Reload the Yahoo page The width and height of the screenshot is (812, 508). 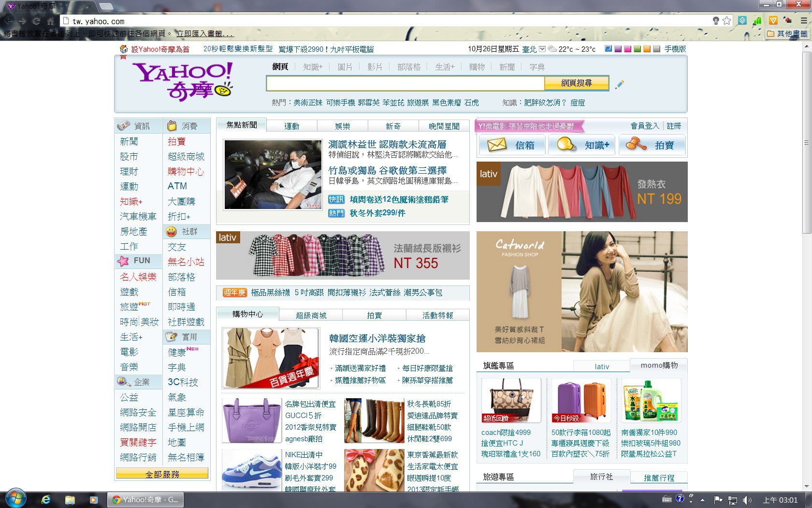36,21
